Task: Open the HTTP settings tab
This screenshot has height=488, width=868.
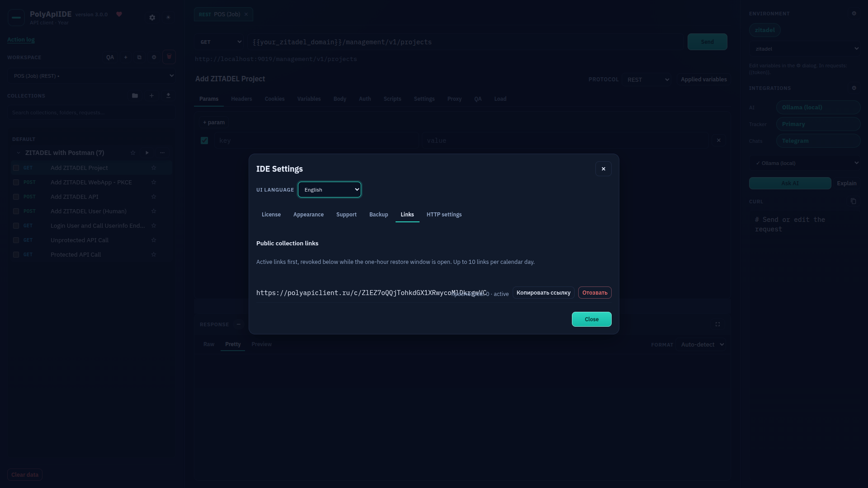Action: [444, 215]
